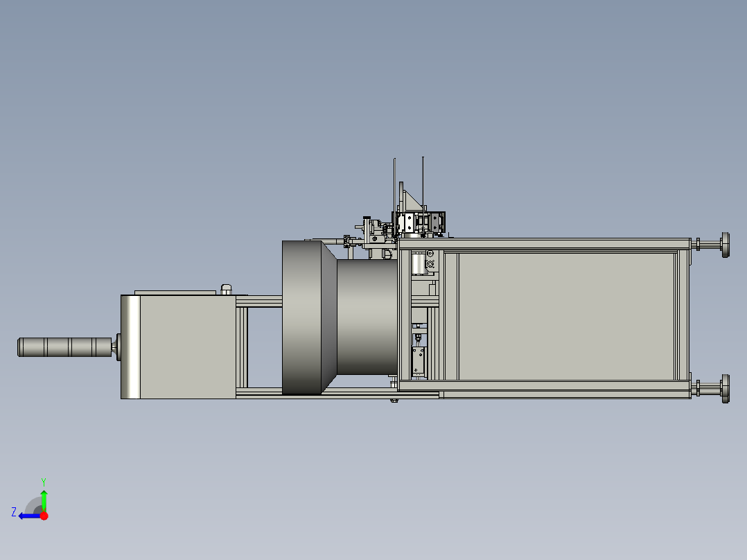747x560 pixels.
Task: Click the red X axis ball on triad
Action: pyautogui.click(x=44, y=516)
